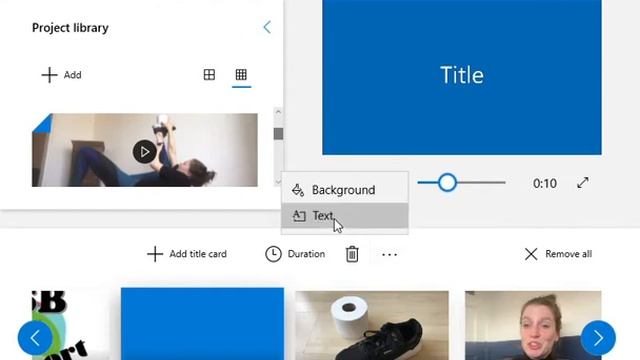Screen dimensions: 640x360
Task: Switch to medium thumbnails grid view
Action: (x=209, y=75)
